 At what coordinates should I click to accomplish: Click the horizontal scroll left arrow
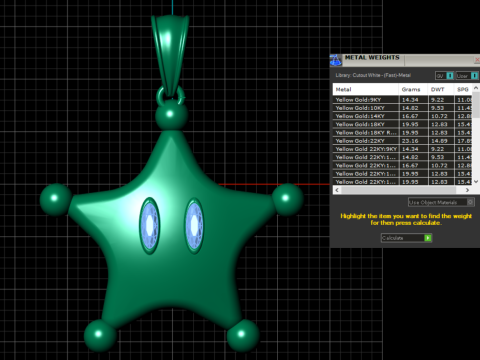pyautogui.click(x=337, y=190)
